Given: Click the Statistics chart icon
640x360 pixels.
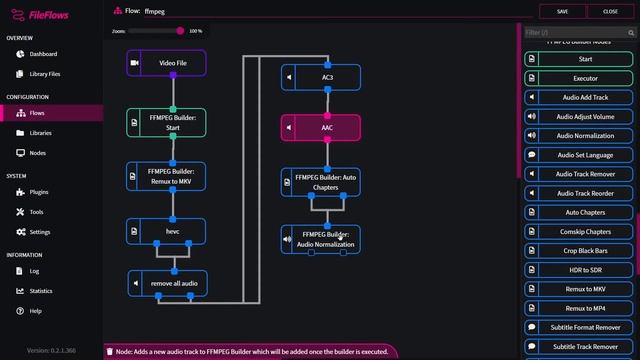Looking at the screenshot, I should [x=20, y=291].
